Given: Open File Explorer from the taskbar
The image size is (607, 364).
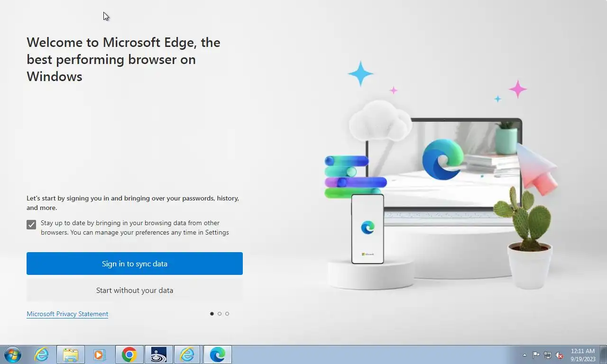Looking at the screenshot, I should [x=71, y=355].
